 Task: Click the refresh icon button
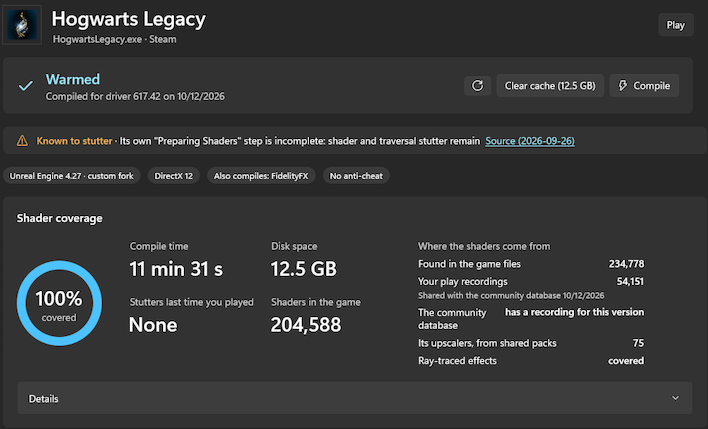coord(477,85)
